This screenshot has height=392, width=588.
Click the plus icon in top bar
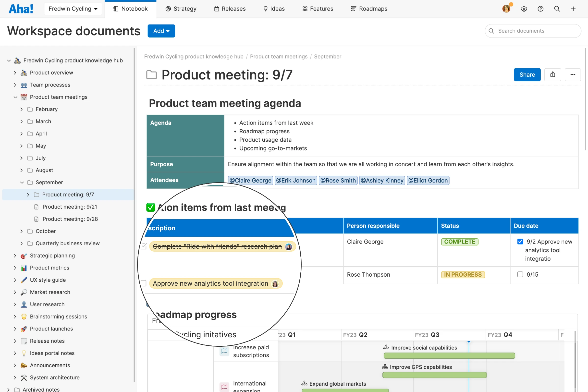(x=573, y=9)
